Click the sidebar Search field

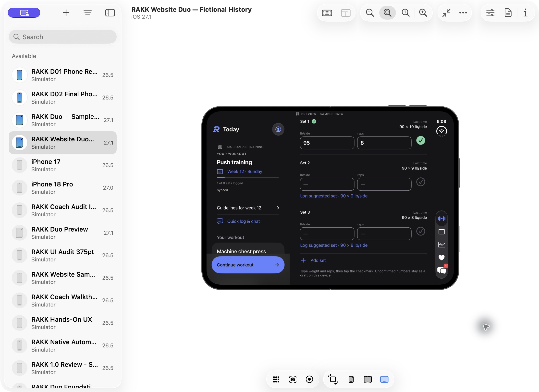(63, 37)
